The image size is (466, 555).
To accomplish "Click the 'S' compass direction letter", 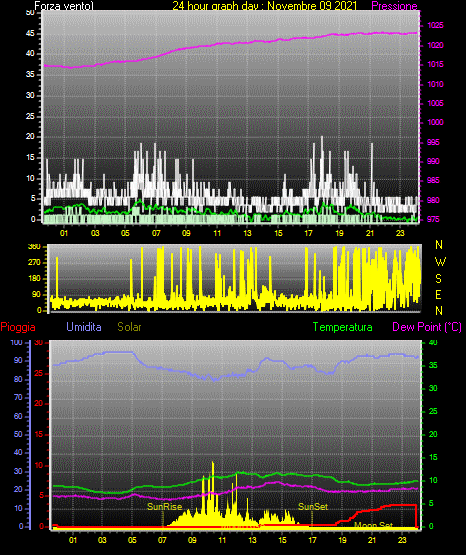I will (438, 279).
